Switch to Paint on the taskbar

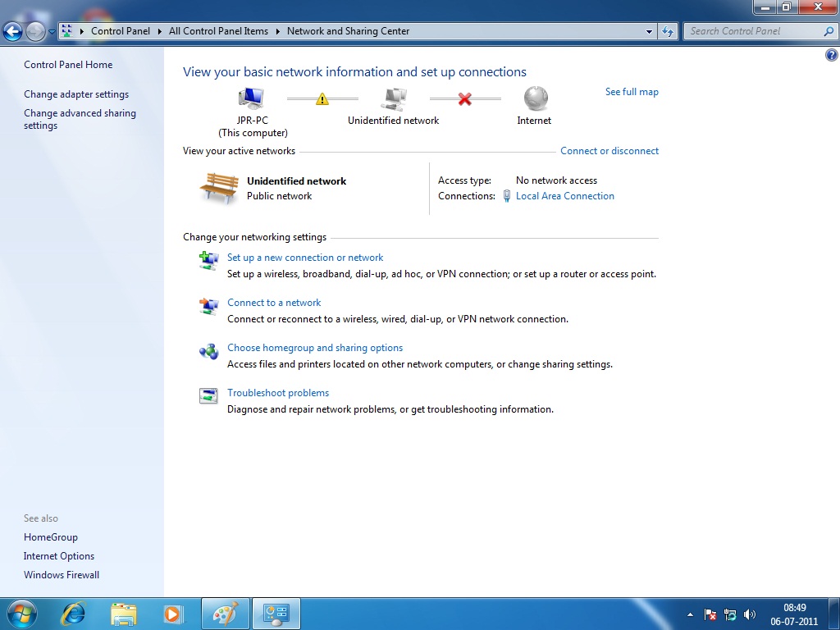point(226,614)
